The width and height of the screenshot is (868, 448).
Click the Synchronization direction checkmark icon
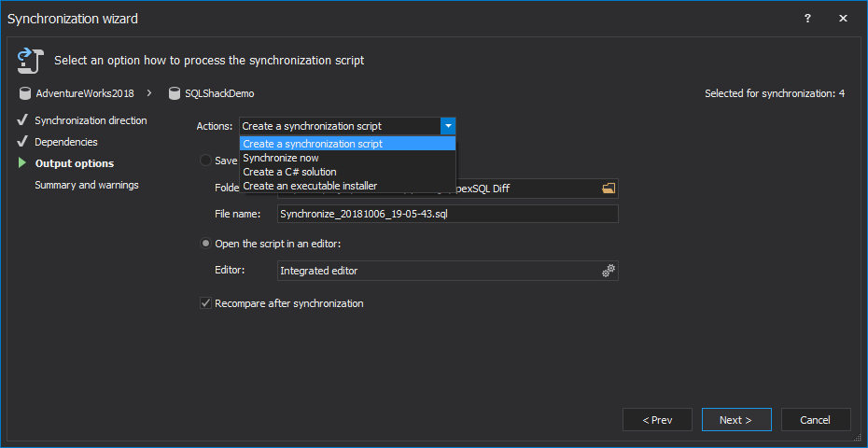(22, 120)
